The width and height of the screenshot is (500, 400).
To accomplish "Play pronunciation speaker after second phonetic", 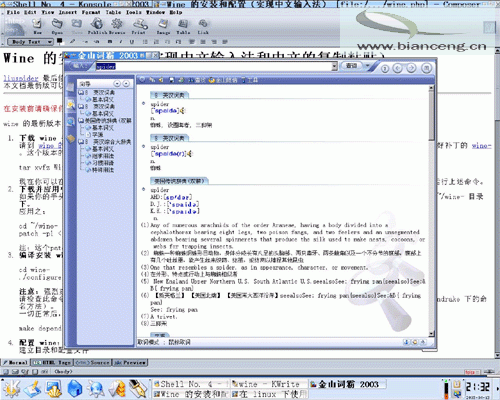I will pyautogui.click(x=190, y=154).
